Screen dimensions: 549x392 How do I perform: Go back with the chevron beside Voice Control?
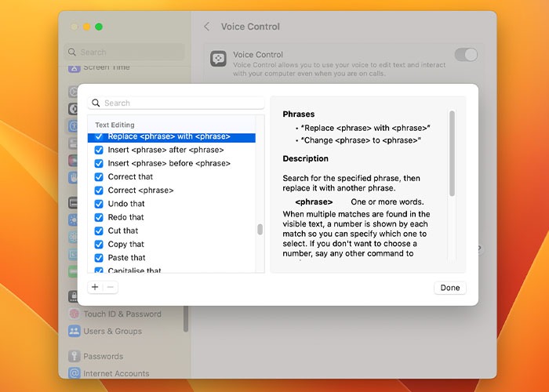coord(207,27)
